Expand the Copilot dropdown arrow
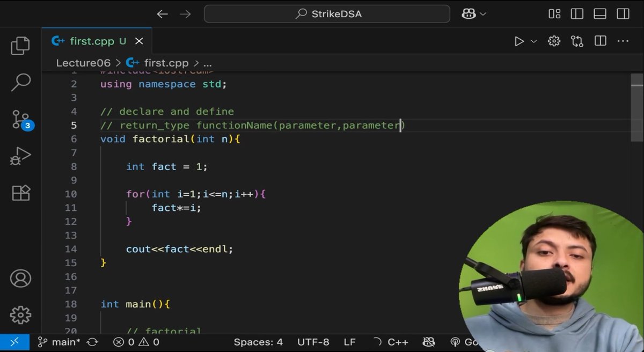The width and height of the screenshot is (644, 352). tap(483, 14)
